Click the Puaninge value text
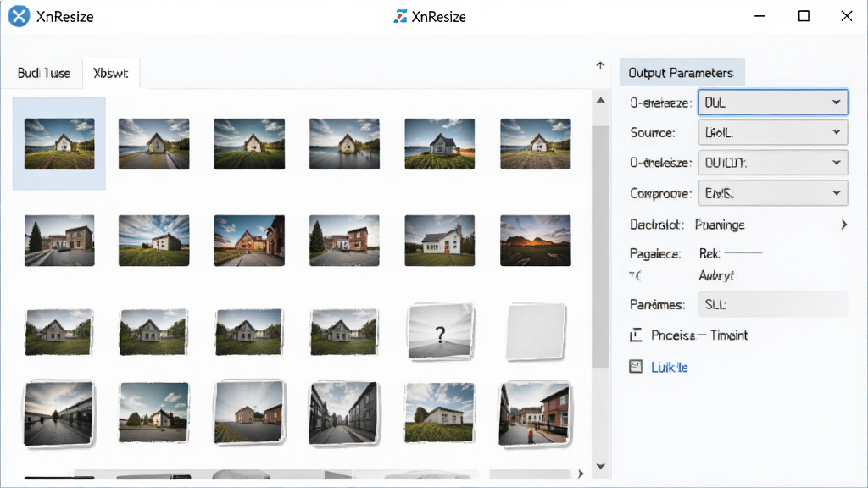 pos(720,225)
